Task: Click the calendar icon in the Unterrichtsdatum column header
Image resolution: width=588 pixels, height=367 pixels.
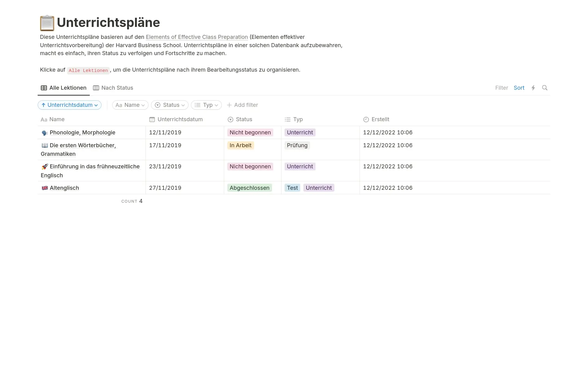Action: (x=152, y=119)
